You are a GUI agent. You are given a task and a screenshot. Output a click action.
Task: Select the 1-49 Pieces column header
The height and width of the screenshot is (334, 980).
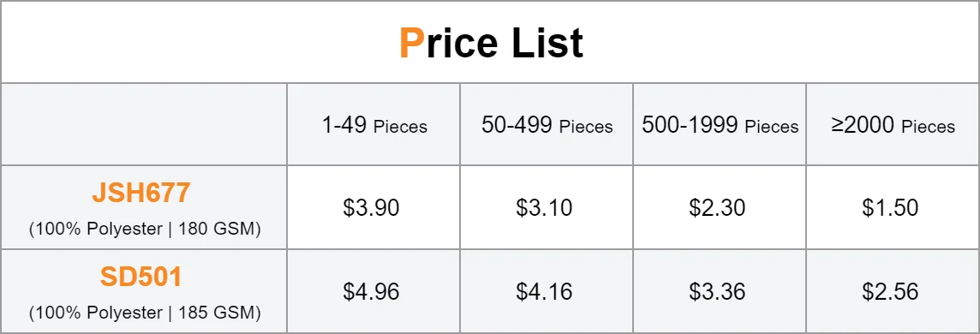pyautogui.click(x=373, y=126)
